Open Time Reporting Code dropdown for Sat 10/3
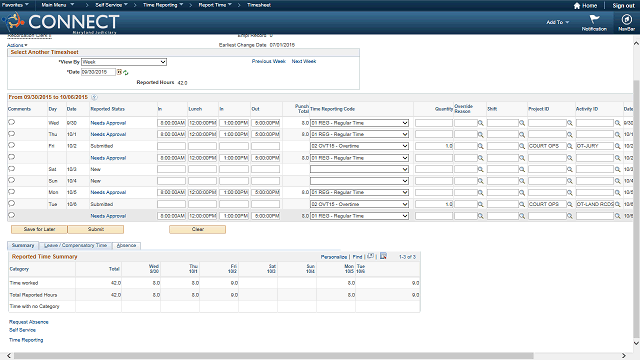The image size is (640, 360). [359, 169]
